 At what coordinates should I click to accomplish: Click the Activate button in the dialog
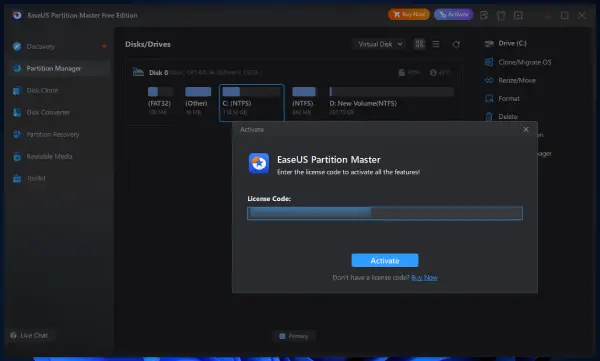[x=385, y=260]
